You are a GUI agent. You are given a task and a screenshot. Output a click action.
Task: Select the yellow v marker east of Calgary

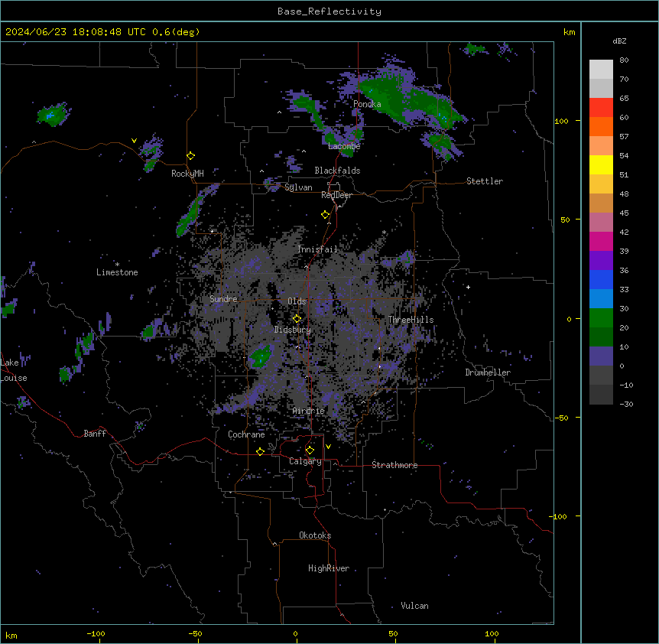tap(328, 447)
